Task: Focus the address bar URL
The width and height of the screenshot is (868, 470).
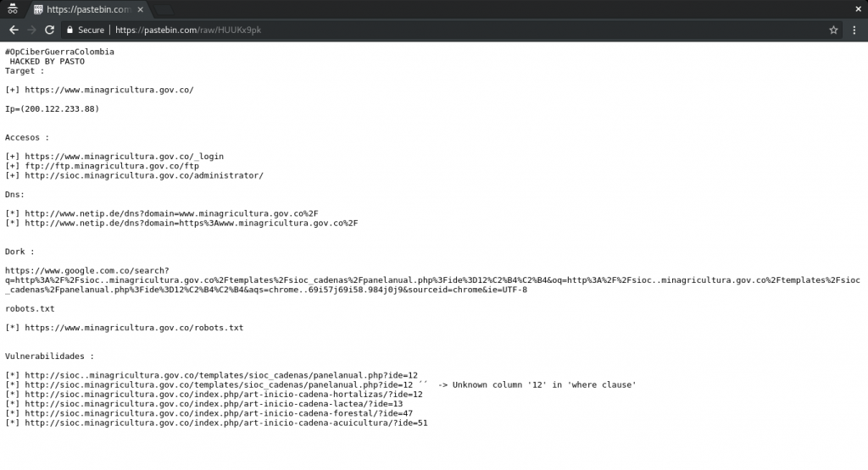Action: [x=424, y=30]
